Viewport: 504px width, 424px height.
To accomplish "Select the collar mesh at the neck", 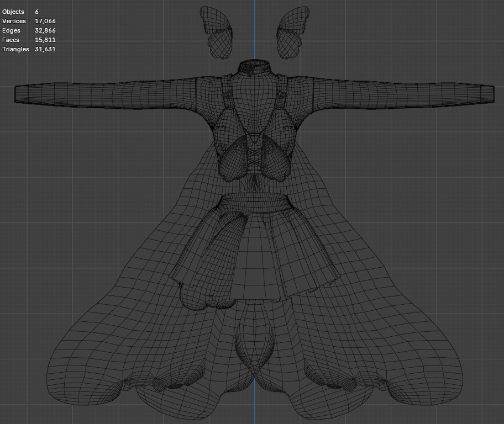I will [255, 67].
